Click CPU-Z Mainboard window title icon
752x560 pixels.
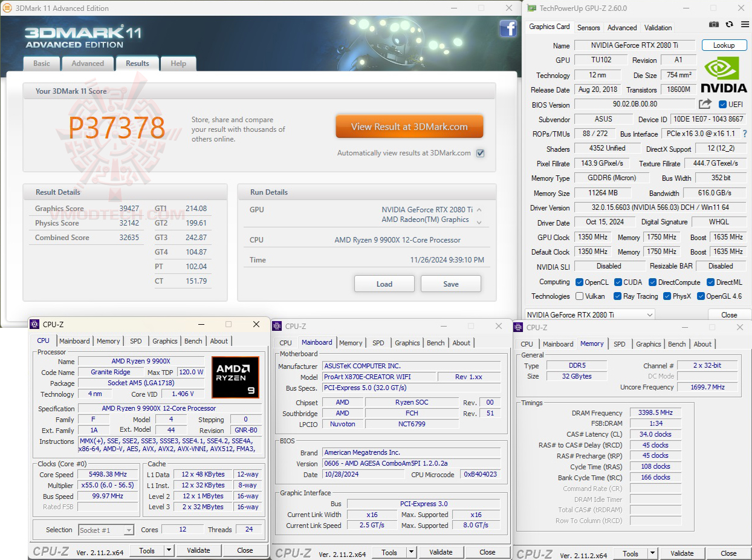[x=277, y=326]
